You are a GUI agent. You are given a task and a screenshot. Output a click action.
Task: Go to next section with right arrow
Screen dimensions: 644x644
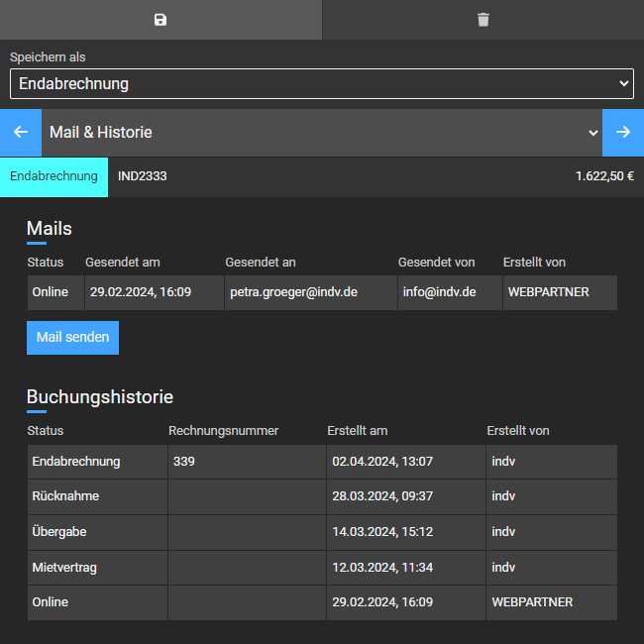[x=623, y=132]
